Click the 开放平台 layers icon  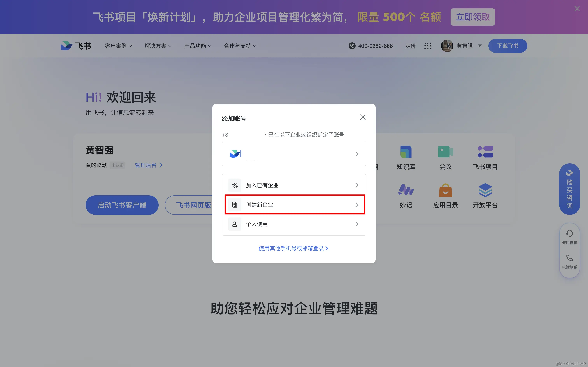click(485, 190)
